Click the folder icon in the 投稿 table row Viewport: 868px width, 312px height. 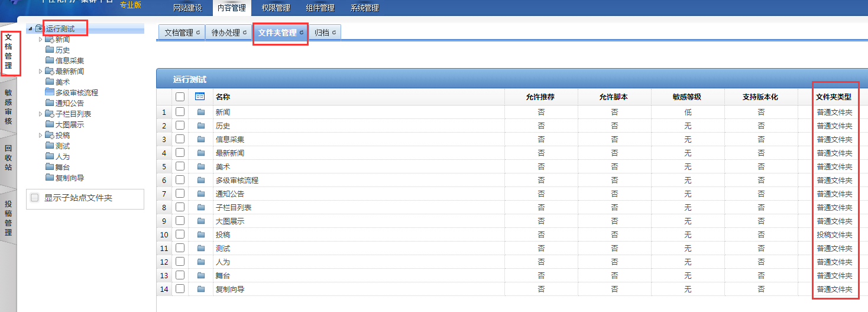[x=201, y=235]
